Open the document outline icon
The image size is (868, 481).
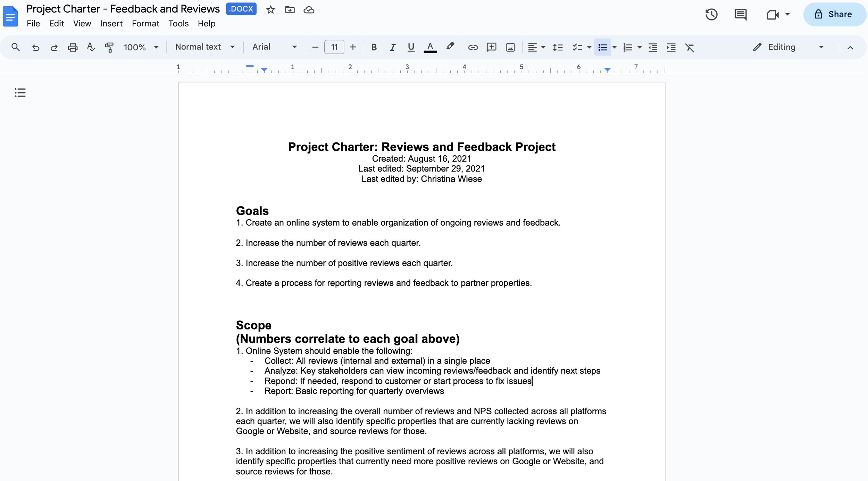point(20,92)
